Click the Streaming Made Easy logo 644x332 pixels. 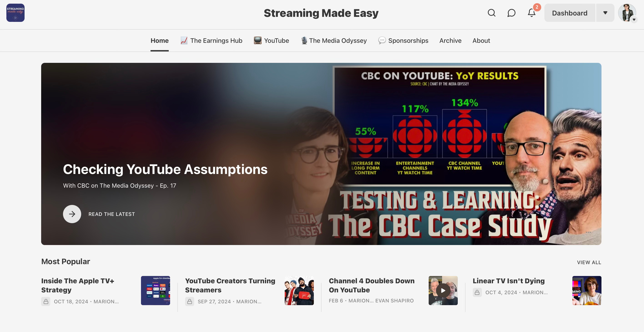(15, 13)
